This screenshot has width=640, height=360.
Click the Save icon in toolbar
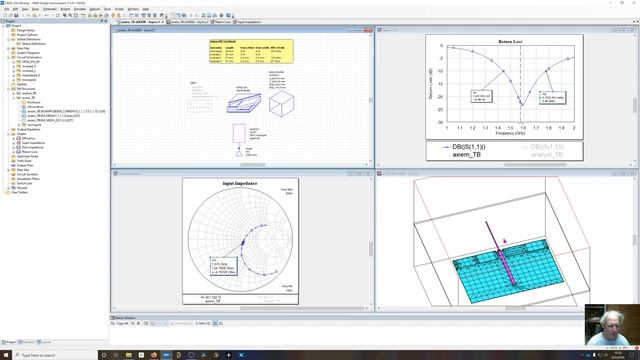coord(16,15)
